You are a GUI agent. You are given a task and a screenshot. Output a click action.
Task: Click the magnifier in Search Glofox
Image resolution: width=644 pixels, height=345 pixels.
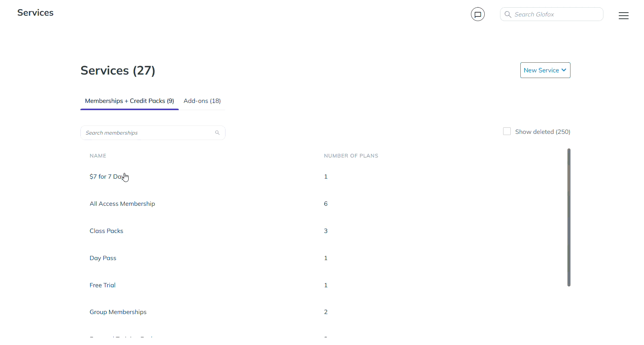point(508,14)
